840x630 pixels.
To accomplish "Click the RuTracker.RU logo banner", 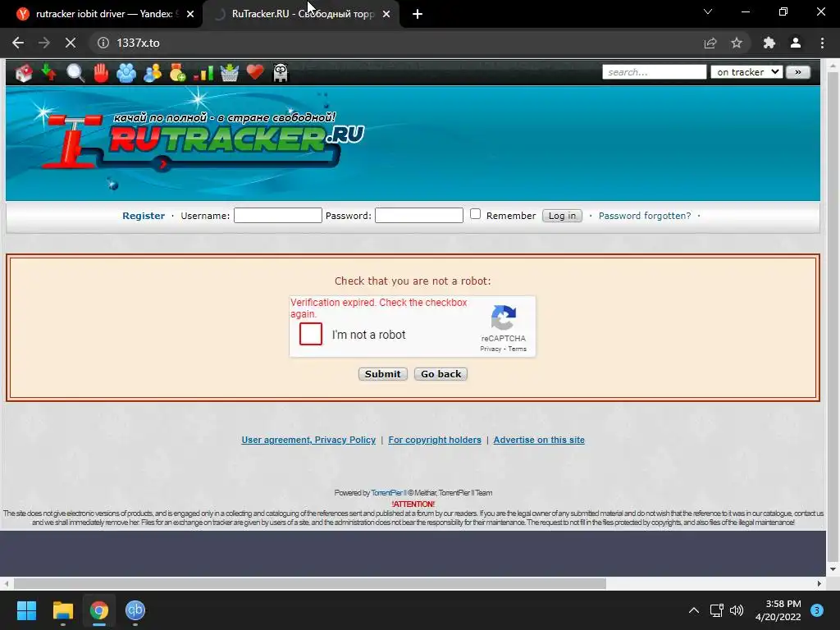I will click(203, 140).
